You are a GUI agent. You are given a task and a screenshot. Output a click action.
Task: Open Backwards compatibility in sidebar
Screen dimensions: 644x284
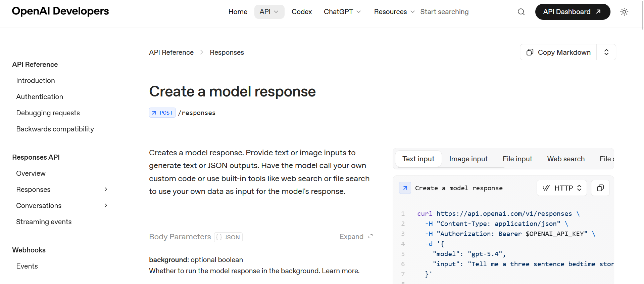click(x=55, y=129)
